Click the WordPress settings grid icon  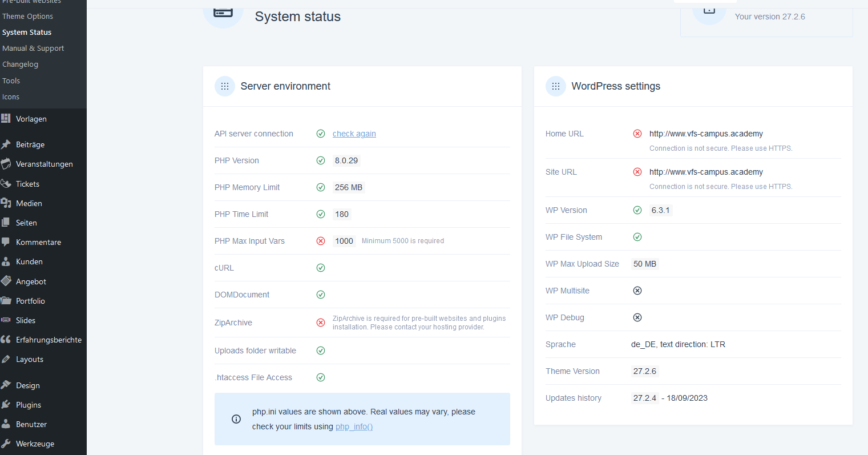pos(556,86)
